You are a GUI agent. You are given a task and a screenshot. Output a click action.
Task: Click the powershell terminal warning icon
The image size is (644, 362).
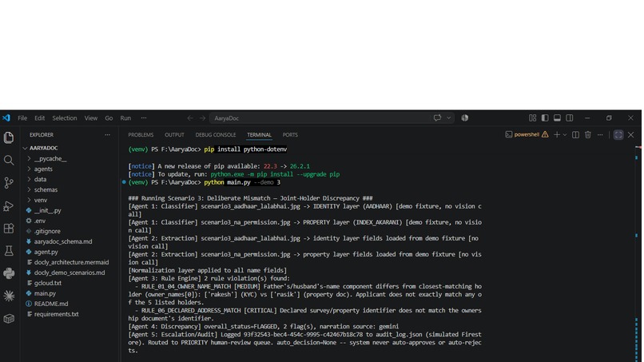545,135
